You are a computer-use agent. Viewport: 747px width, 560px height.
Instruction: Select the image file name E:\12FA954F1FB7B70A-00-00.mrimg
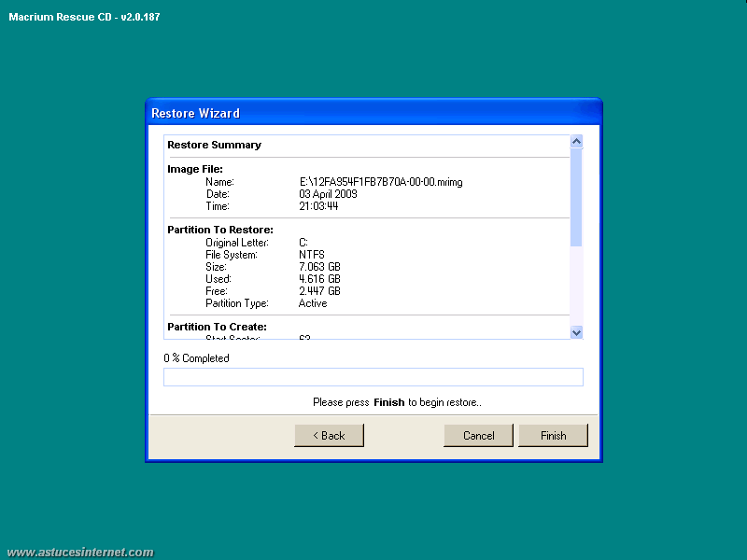click(x=381, y=182)
